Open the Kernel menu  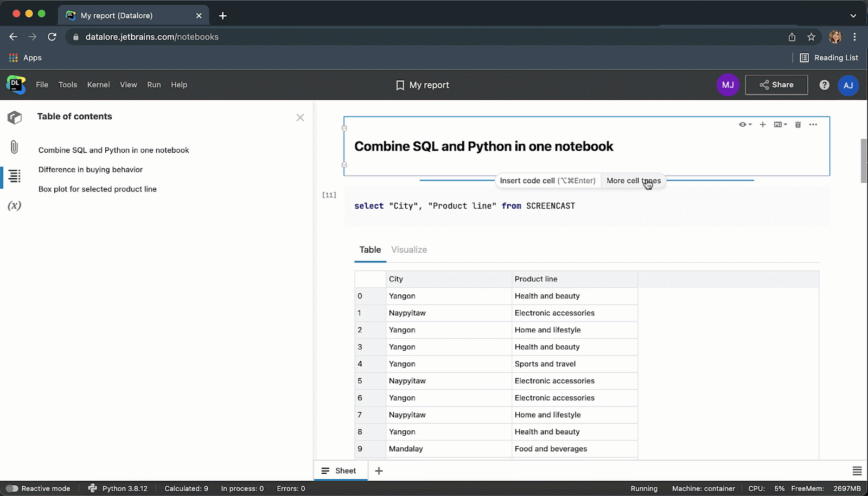(98, 85)
